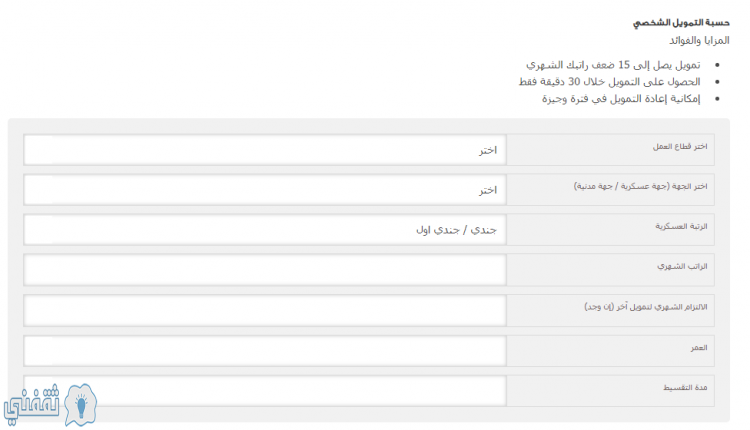Click the الرتبة العسكرية label
Image resolution: width=750 pixels, height=430 pixels.
pyautogui.click(x=681, y=226)
